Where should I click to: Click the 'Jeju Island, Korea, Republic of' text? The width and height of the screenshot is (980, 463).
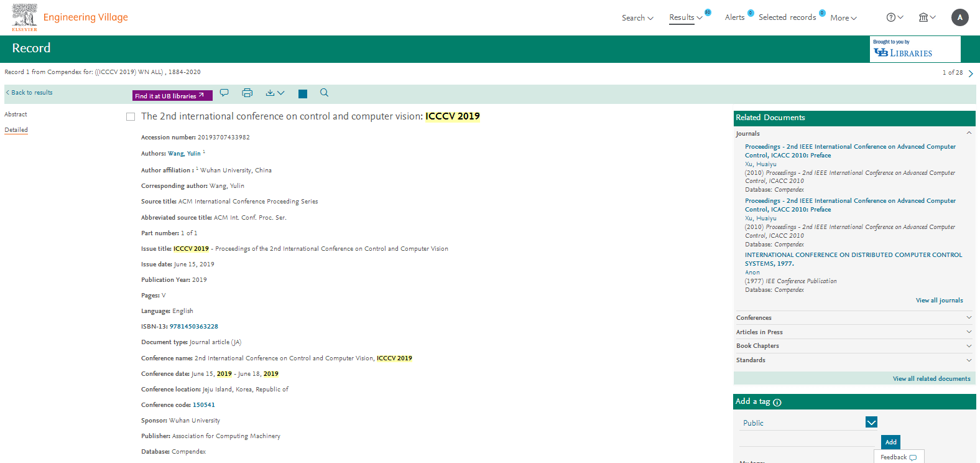click(246, 390)
